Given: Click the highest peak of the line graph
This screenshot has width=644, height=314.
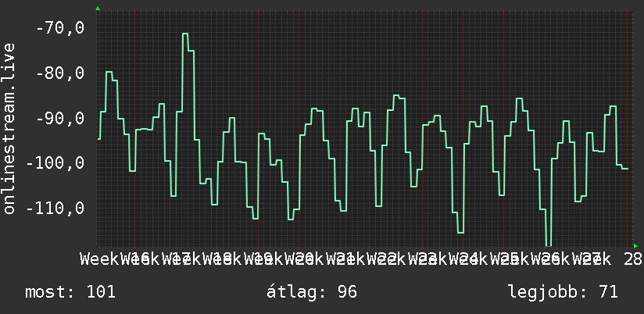Looking at the screenshot, I should coord(185,34).
